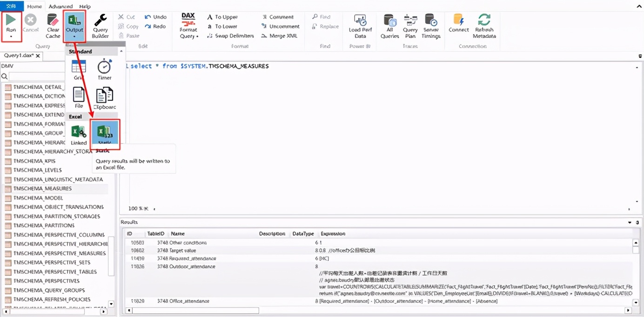
Task: Open the 100% zoom level dropdown
Action: click(154, 209)
